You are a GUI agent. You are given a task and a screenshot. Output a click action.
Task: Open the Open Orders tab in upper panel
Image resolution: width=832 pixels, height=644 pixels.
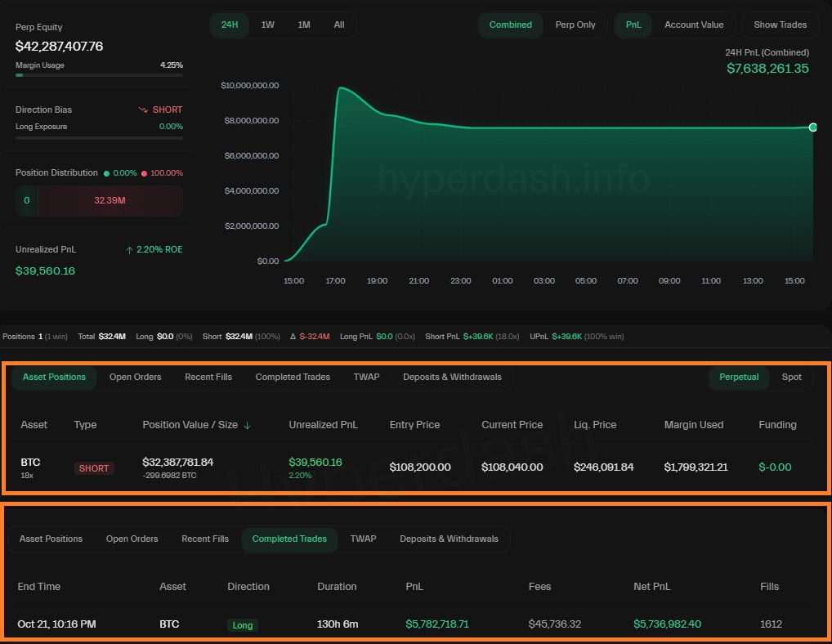(x=136, y=378)
